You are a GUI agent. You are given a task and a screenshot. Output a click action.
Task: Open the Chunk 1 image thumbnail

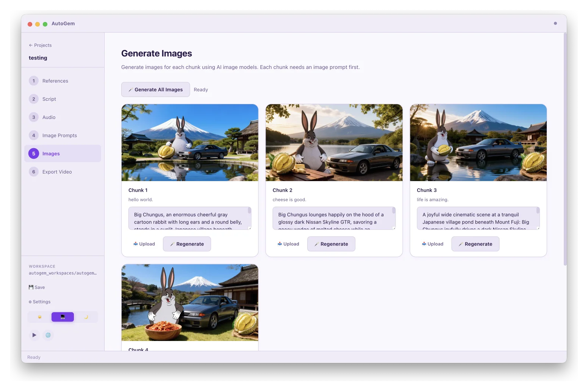pos(190,142)
